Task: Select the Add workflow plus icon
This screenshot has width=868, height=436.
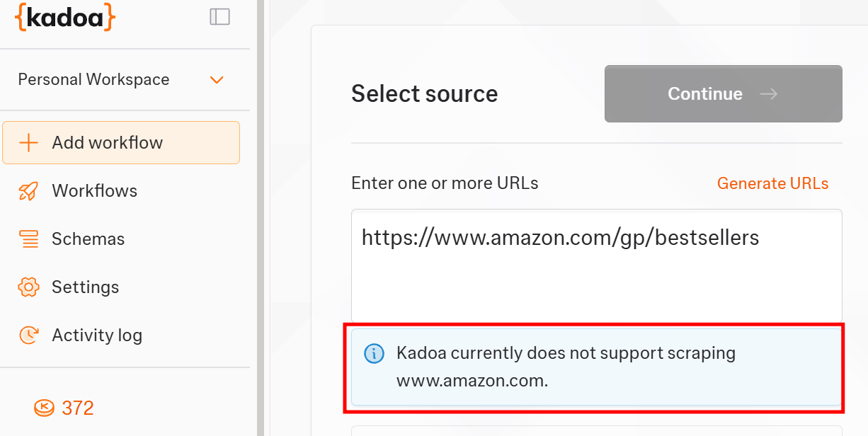Action: 29,142
